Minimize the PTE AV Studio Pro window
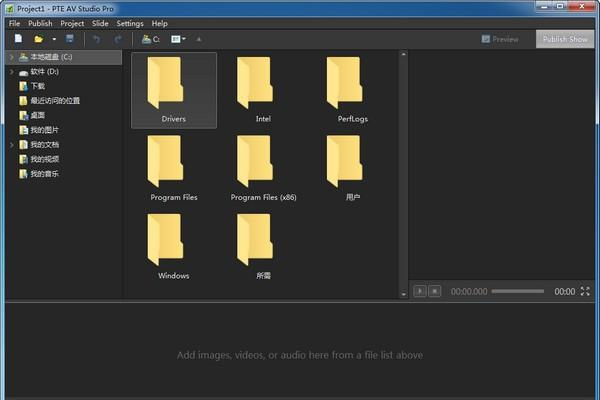 (544, 6)
